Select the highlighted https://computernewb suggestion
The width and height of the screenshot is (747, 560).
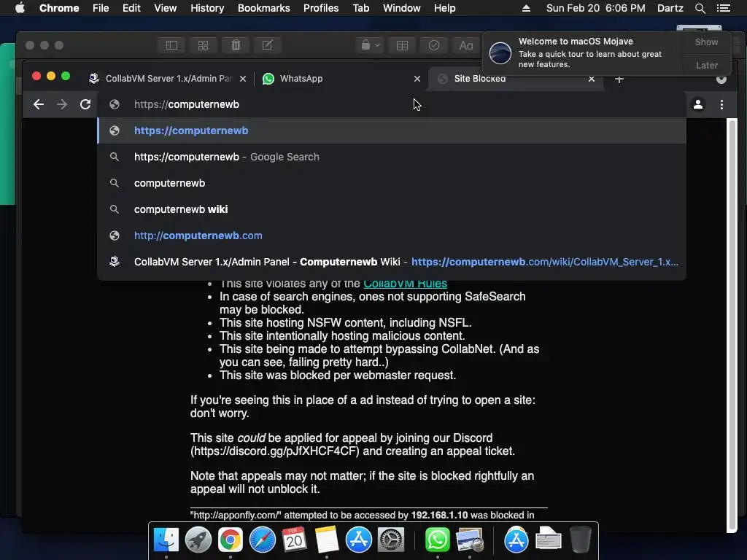(392, 131)
